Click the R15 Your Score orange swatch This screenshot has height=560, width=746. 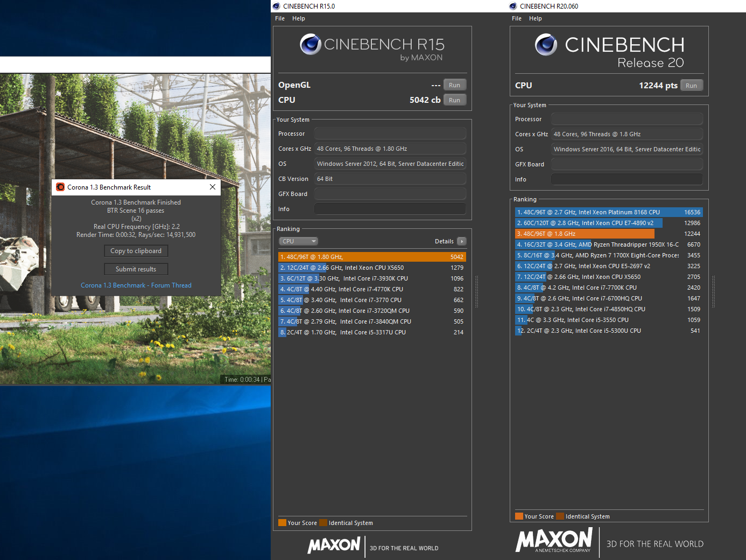tap(282, 522)
